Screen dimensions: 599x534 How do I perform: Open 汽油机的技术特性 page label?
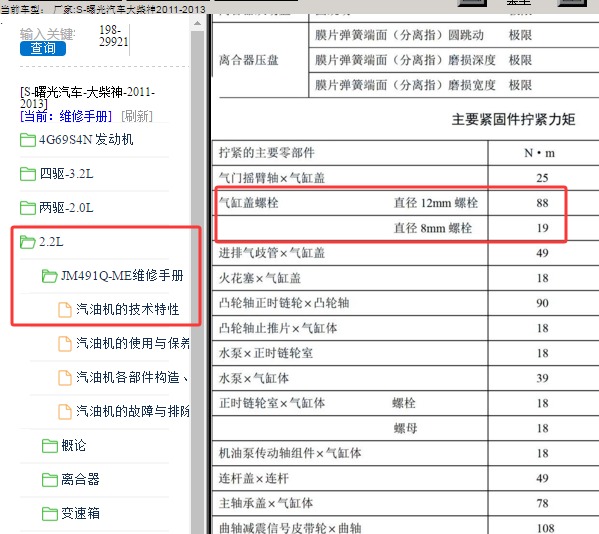click(128, 310)
